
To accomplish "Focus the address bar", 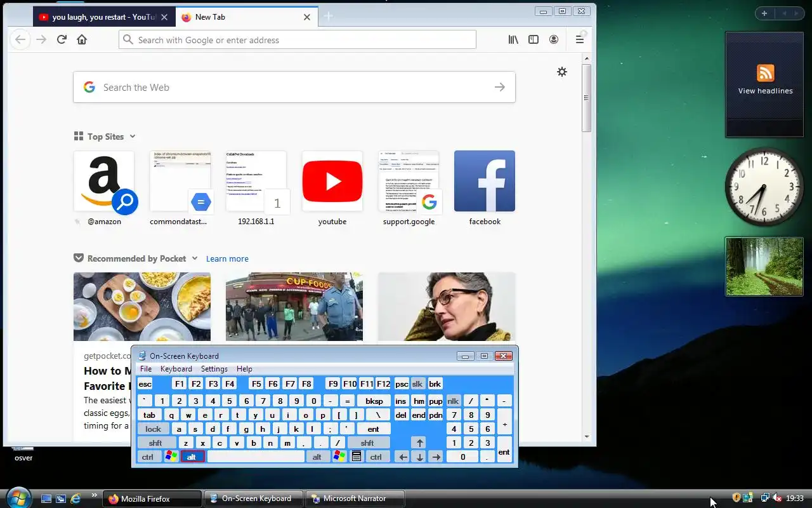I will 298,39.
